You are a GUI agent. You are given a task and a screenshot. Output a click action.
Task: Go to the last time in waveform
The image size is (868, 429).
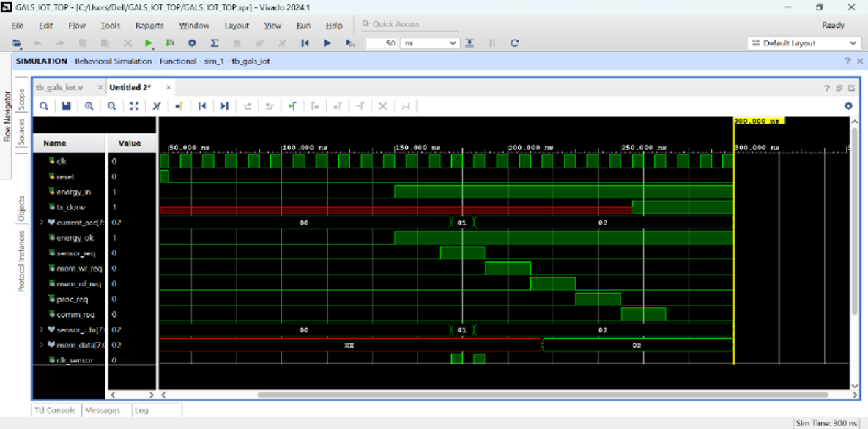point(224,105)
